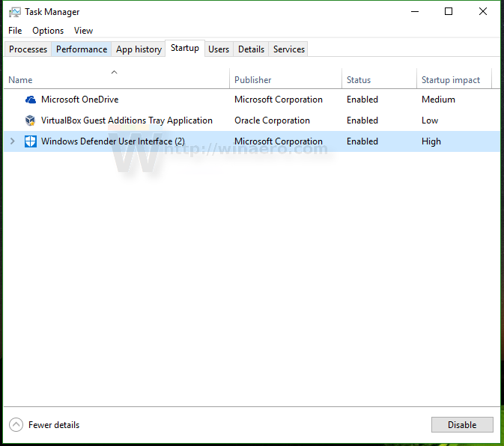
Task: Click the Task Manager title bar icon
Action: coord(15,12)
